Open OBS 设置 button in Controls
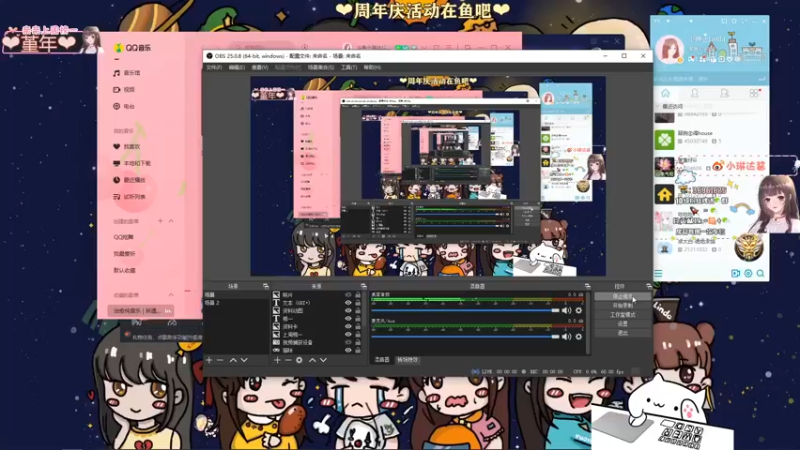The image size is (800, 450). point(622,324)
